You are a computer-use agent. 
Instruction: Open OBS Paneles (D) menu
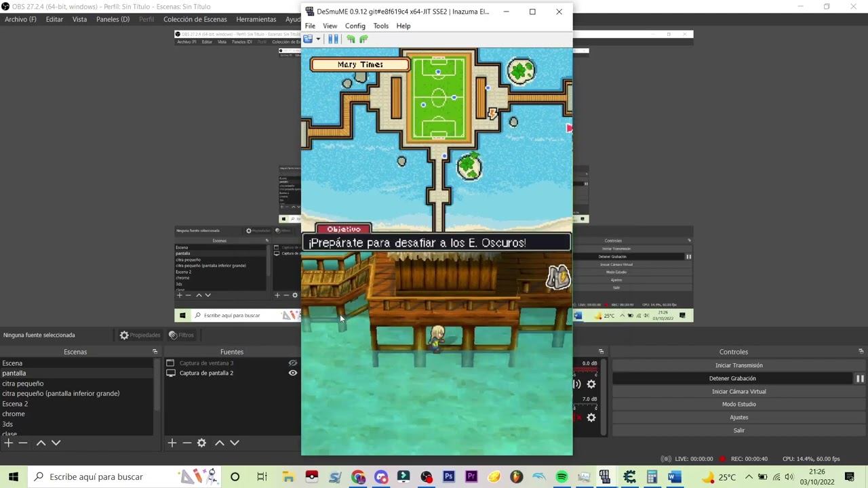coord(113,19)
